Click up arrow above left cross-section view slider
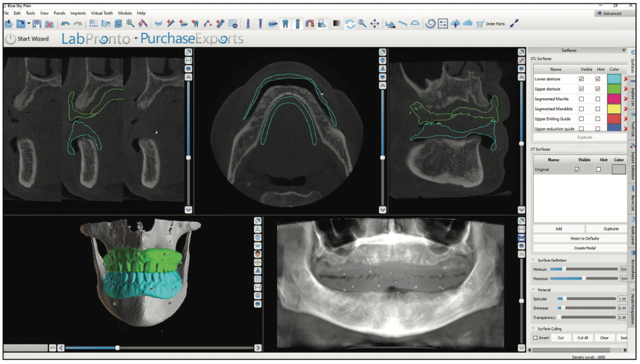Screen dimensions: 640x364 pos(188,77)
